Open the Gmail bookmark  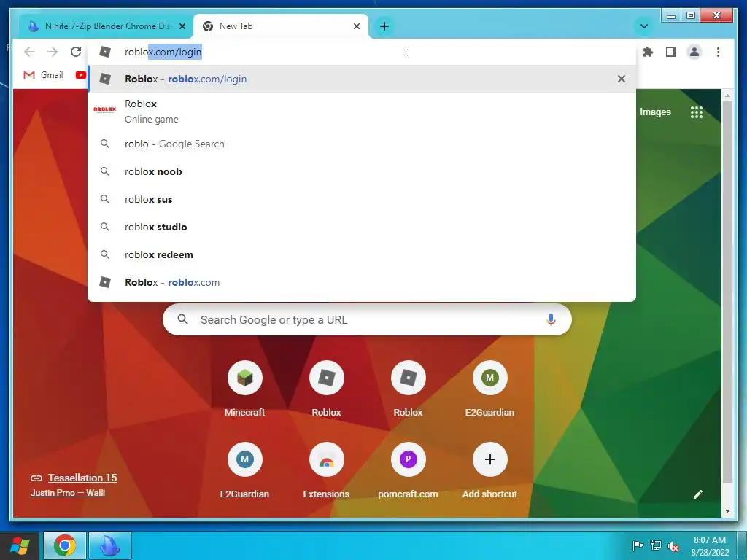(x=43, y=75)
